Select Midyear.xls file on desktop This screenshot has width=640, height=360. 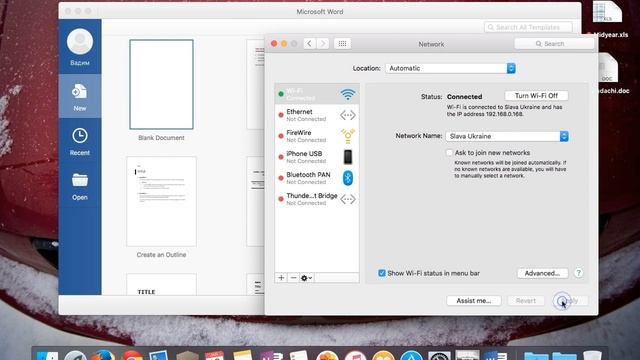click(x=608, y=19)
